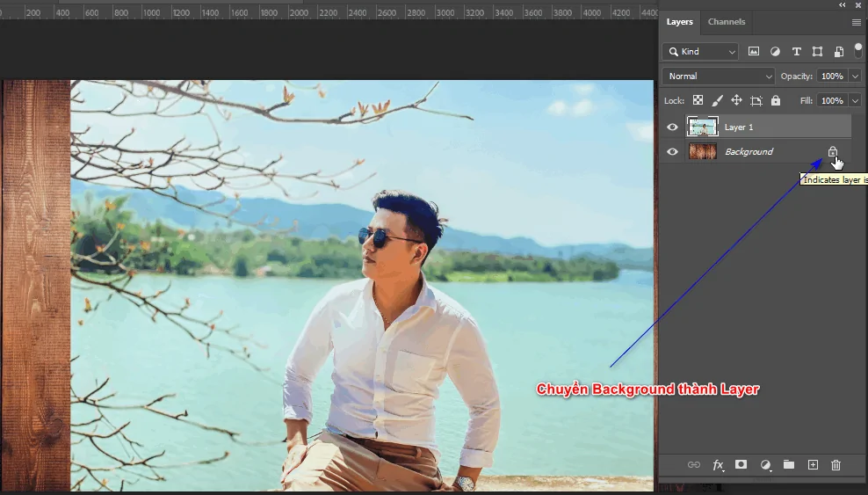Toggle the layer filtering switch
This screenshot has width=868, height=495.
coord(857,50)
